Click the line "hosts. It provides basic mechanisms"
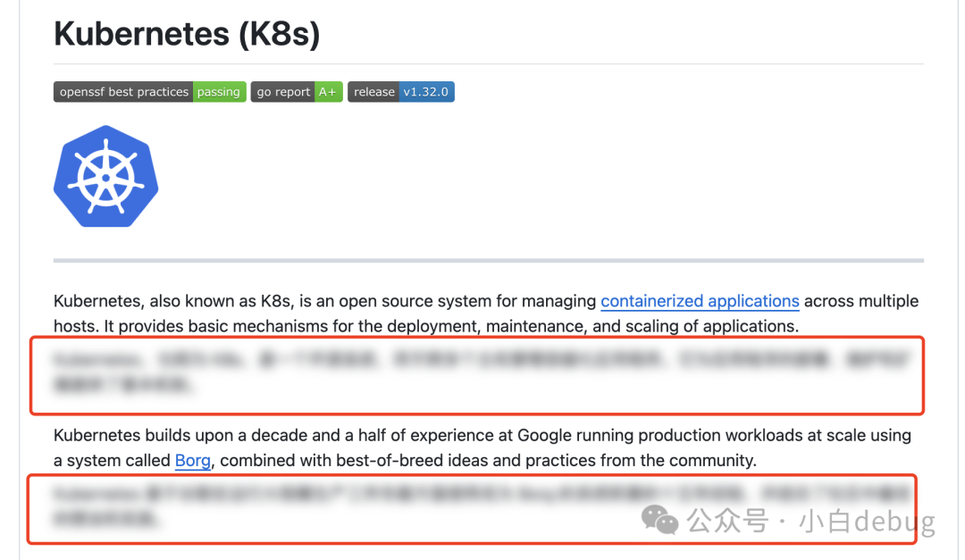This screenshot has width=965, height=560. coord(426,326)
